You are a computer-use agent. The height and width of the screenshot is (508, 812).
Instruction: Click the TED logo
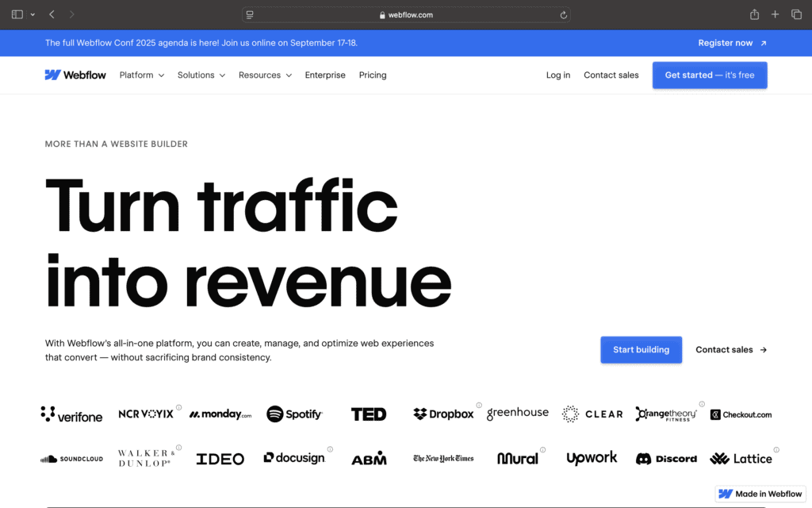(369, 414)
